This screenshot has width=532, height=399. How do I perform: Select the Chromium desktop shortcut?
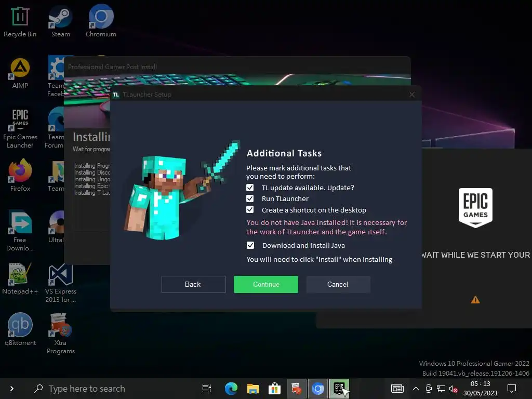(x=101, y=22)
